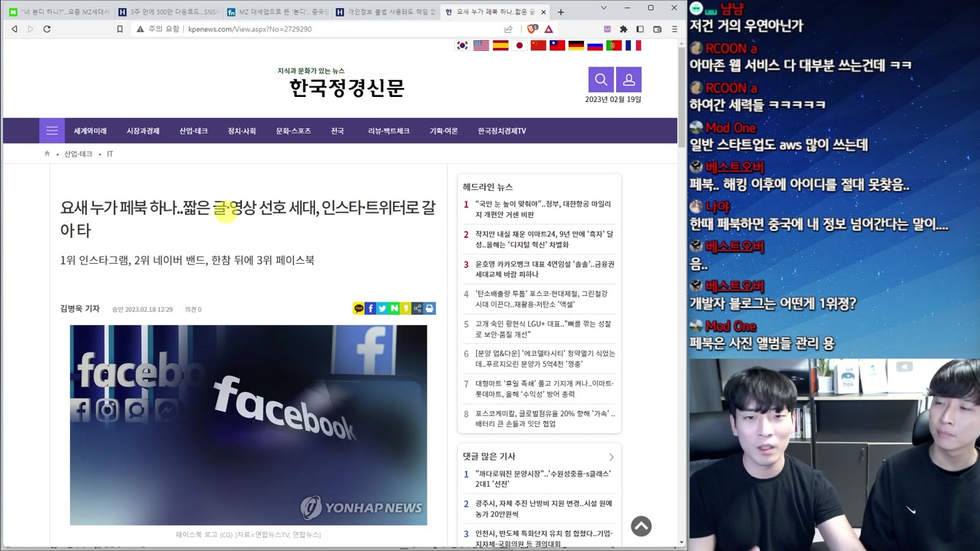Open the browser hamburger menu

(x=674, y=29)
